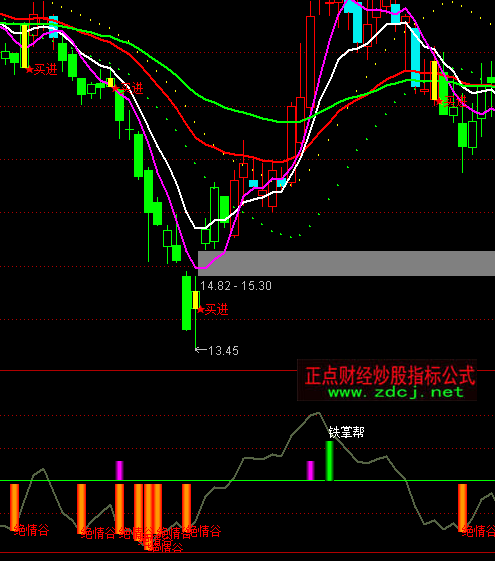Click the 买进 star marker beside the second yellow candle
Screen dimensions: 495x561
128,88
